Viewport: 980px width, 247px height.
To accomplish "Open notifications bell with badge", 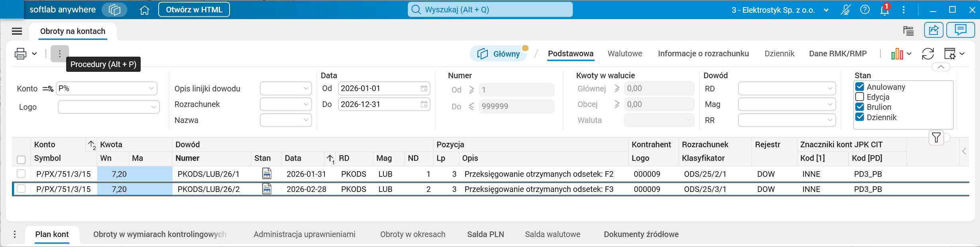I will [885, 9].
